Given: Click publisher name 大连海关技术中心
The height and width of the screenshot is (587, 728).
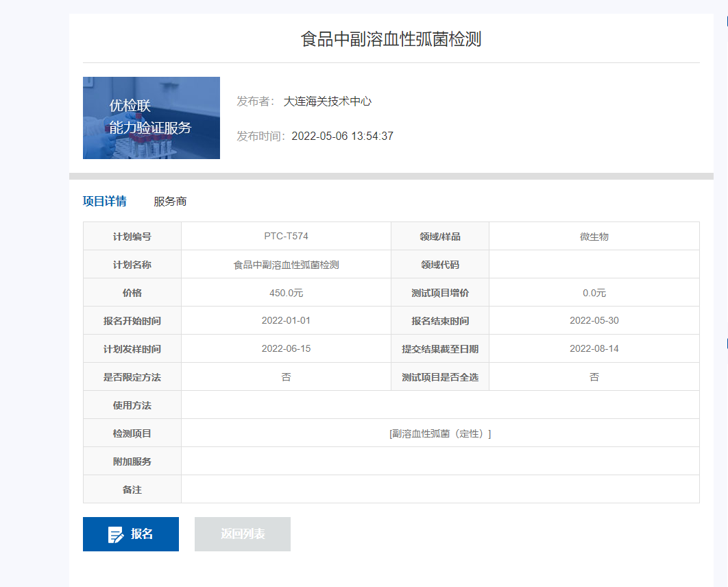Looking at the screenshot, I should point(328,101).
